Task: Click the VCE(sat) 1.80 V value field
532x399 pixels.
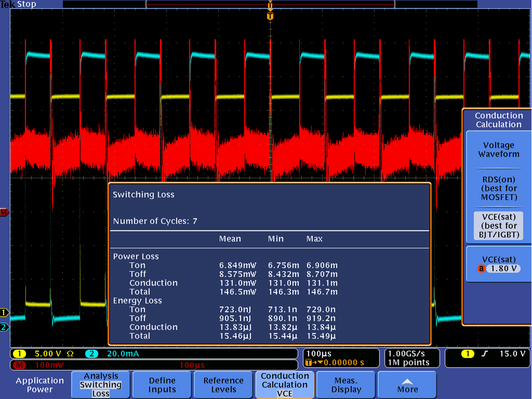Action: (503, 269)
